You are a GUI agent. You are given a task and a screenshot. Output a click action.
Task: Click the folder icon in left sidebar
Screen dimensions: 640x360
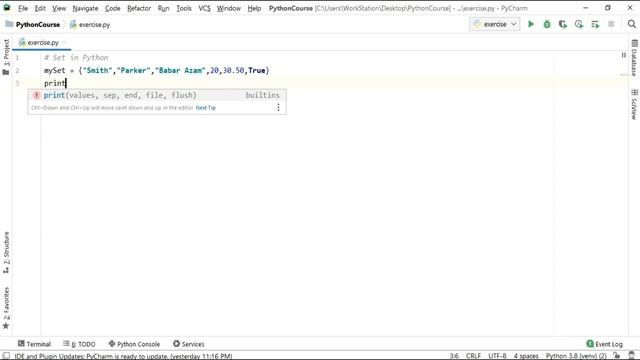pyautogui.click(x=6, y=72)
